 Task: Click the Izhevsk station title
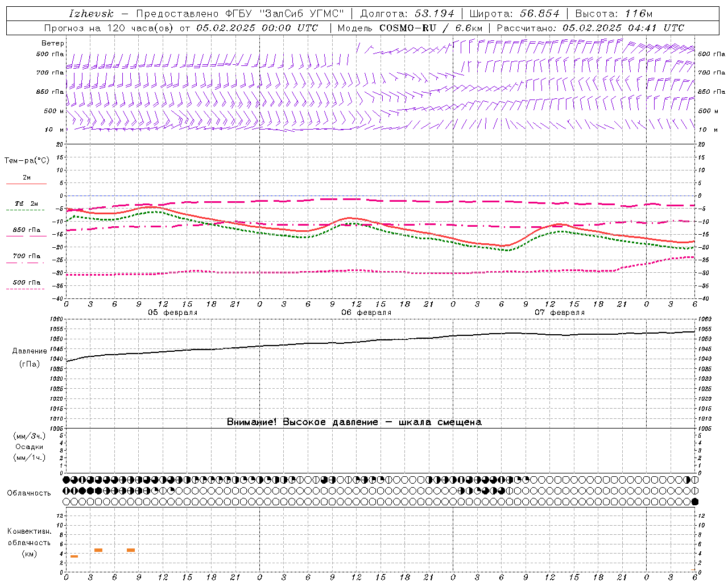[91, 14]
